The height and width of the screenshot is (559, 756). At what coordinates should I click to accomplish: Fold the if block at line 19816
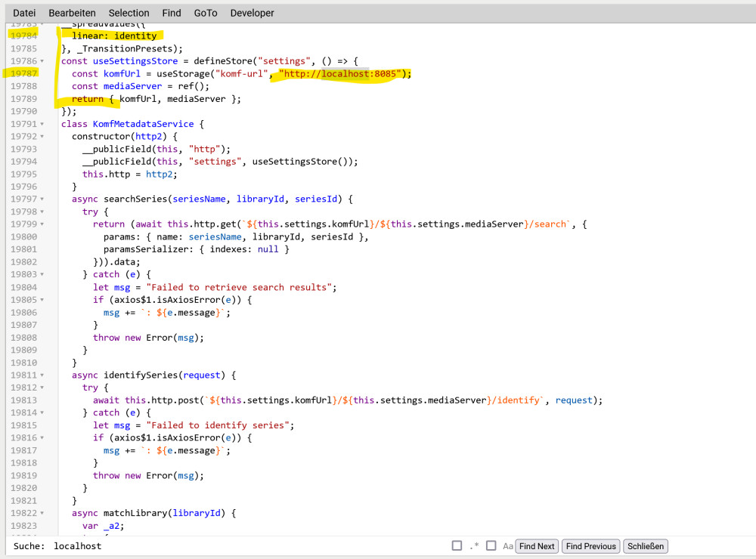tap(42, 437)
